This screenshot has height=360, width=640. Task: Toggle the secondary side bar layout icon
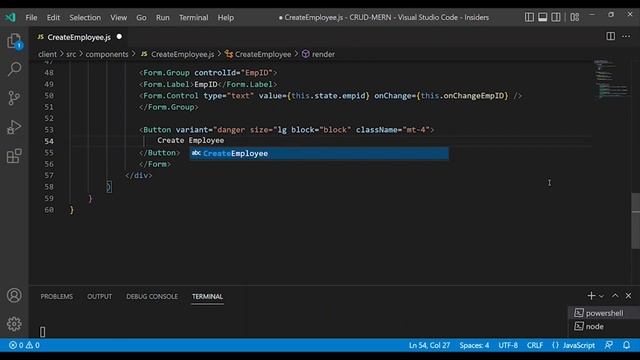pyautogui.click(x=556, y=17)
